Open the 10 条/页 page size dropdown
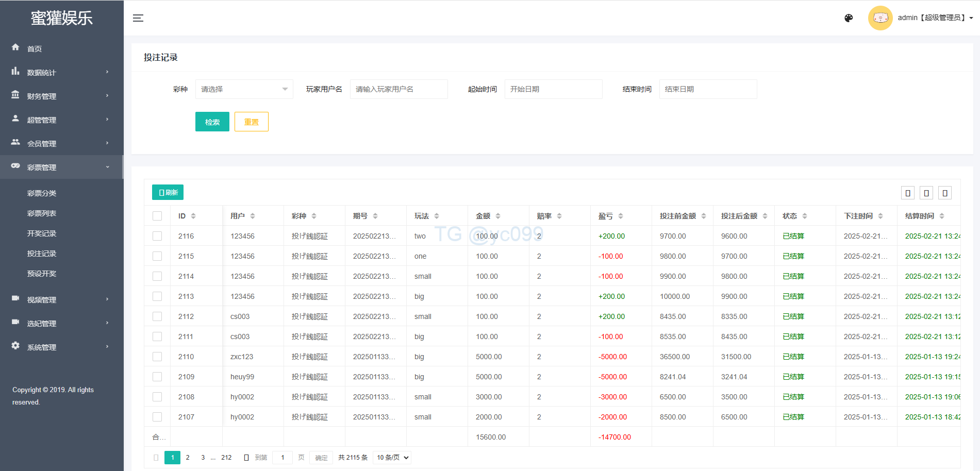Image resolution: width=980 pixels, height=471 pixels. pyautogui.click(x=392, y=458)
